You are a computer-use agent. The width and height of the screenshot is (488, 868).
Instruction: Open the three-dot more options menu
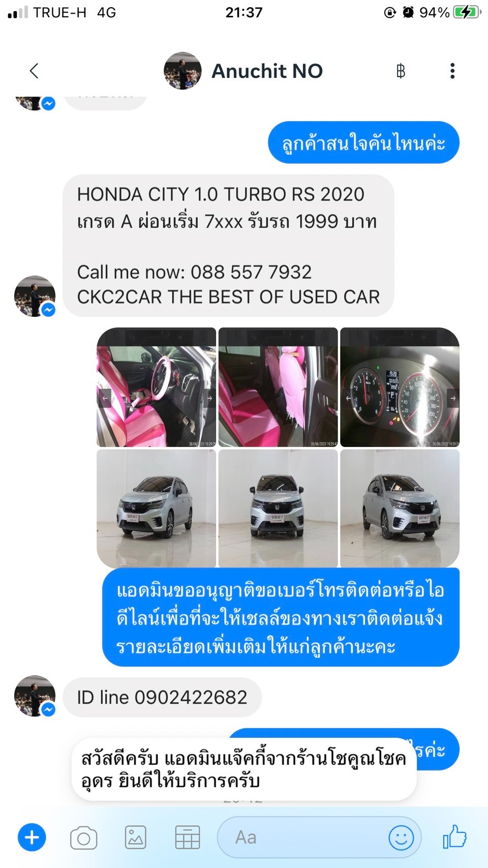click(452, 71)
